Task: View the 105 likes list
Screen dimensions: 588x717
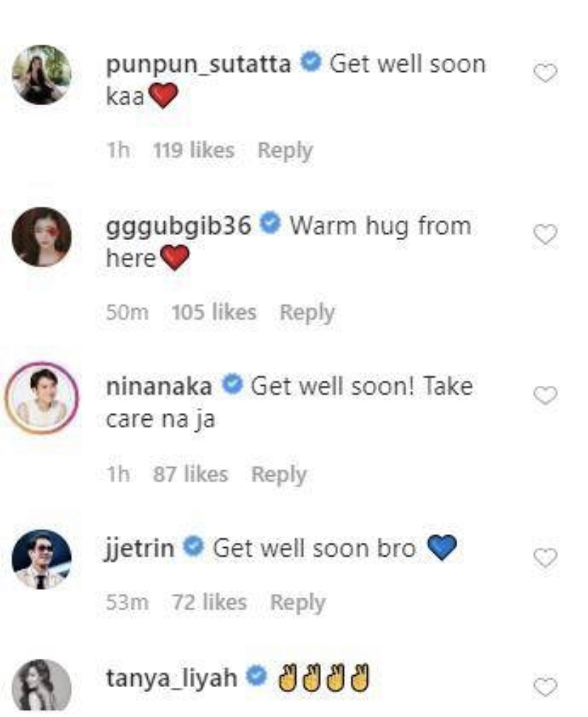Action: [x=214, y=313]
